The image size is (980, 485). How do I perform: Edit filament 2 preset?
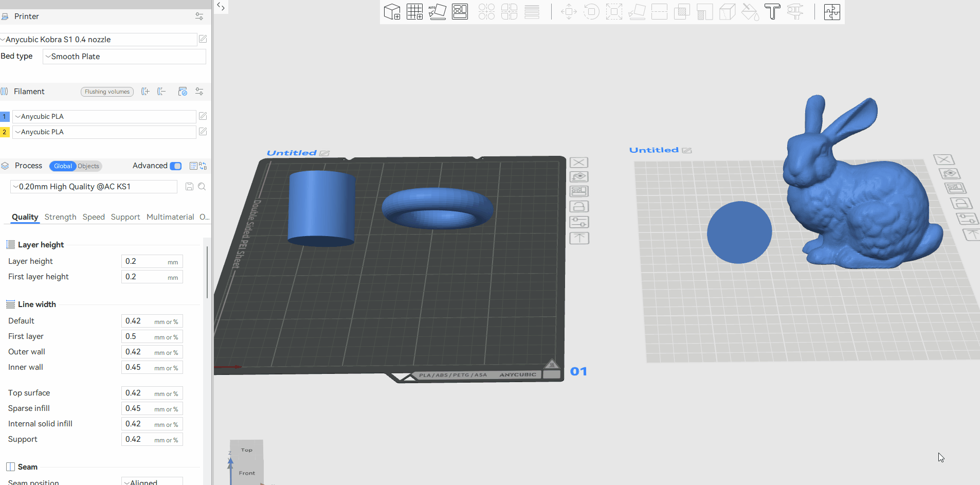pos(203,132)
